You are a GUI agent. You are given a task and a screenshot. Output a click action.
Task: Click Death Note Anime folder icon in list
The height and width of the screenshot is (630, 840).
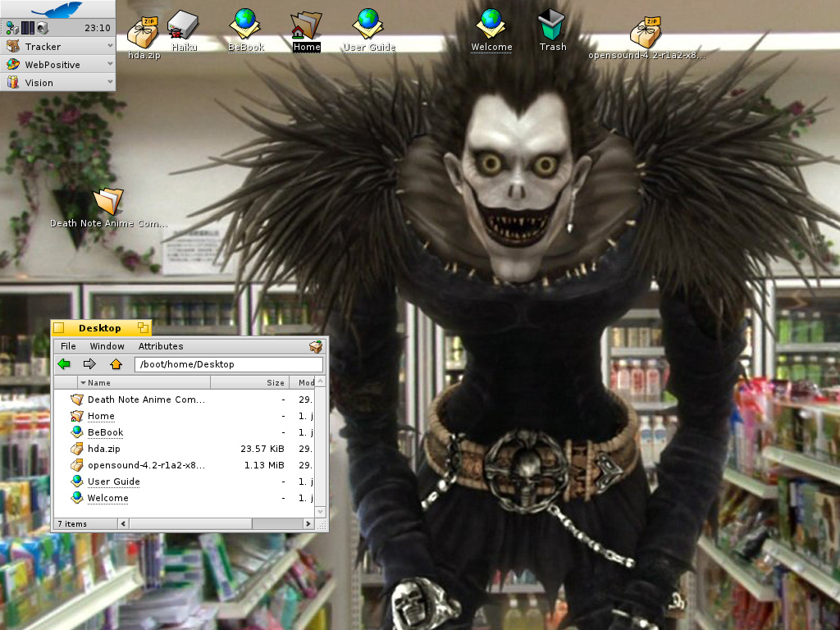point(77,399)
